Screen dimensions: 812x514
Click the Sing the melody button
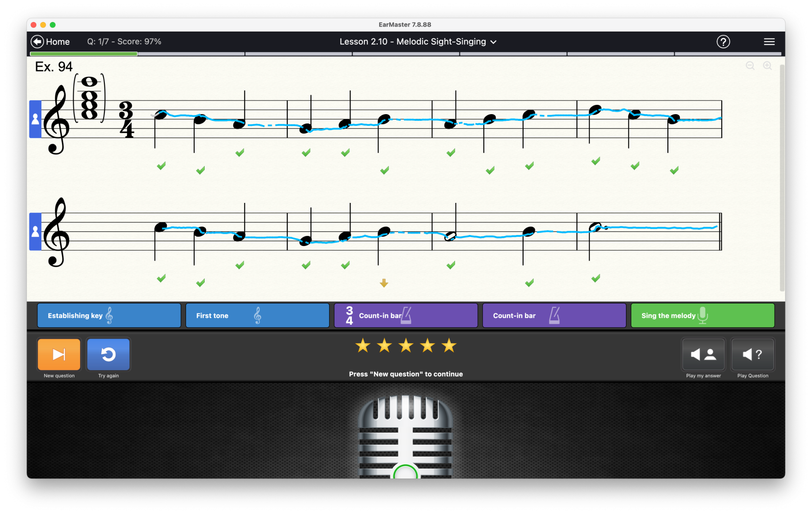click(702, 315)
